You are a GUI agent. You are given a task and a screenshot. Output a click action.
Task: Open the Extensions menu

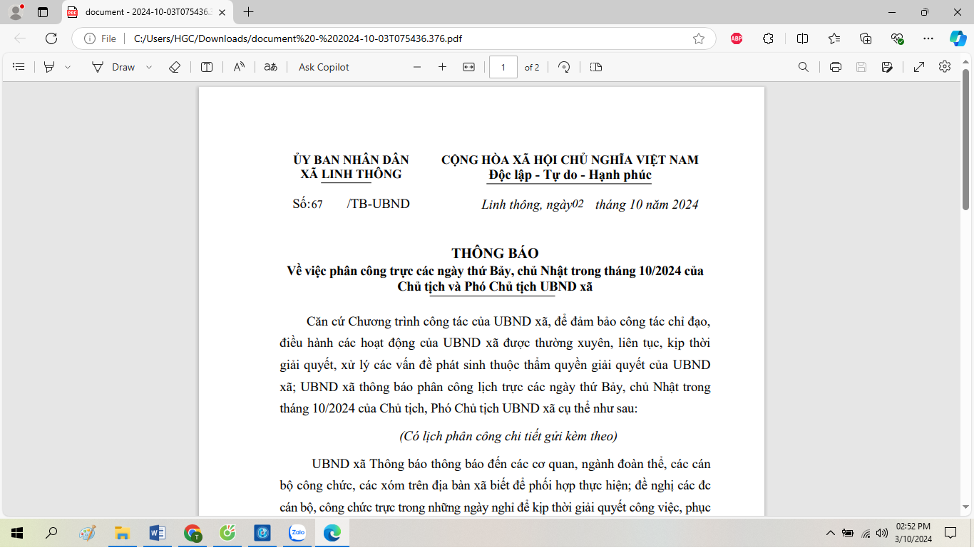click(x=768, y=38)
